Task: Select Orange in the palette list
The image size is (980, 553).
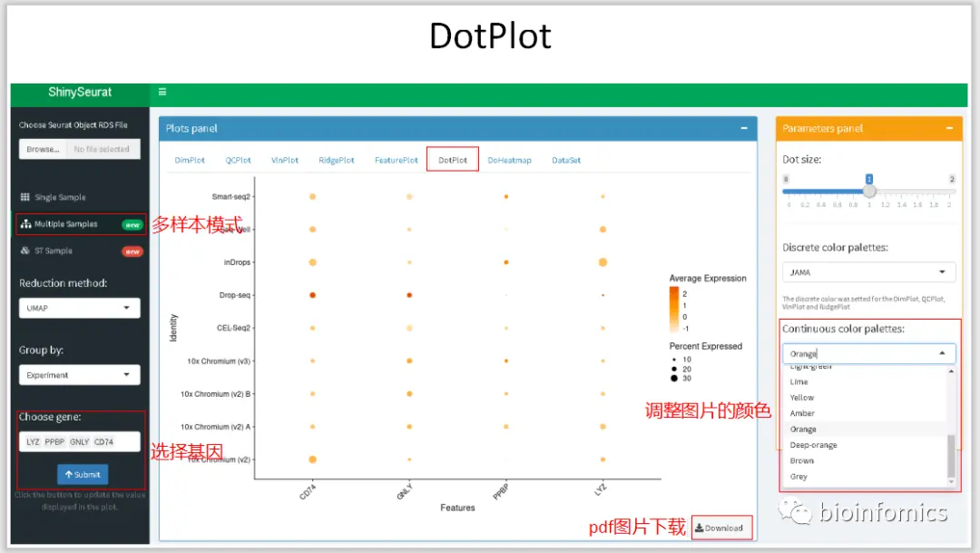Action: pos(865,430)
